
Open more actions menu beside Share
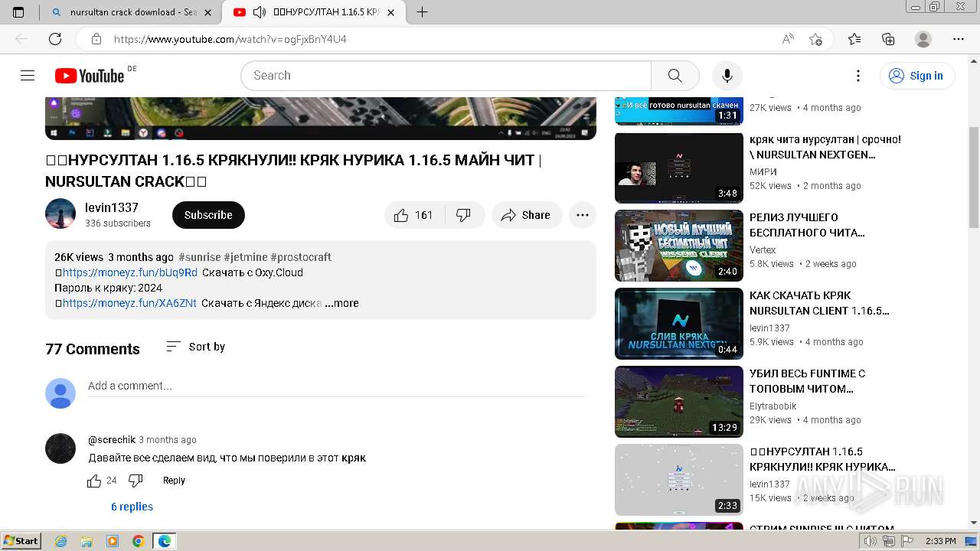click(x=582, y=215)
